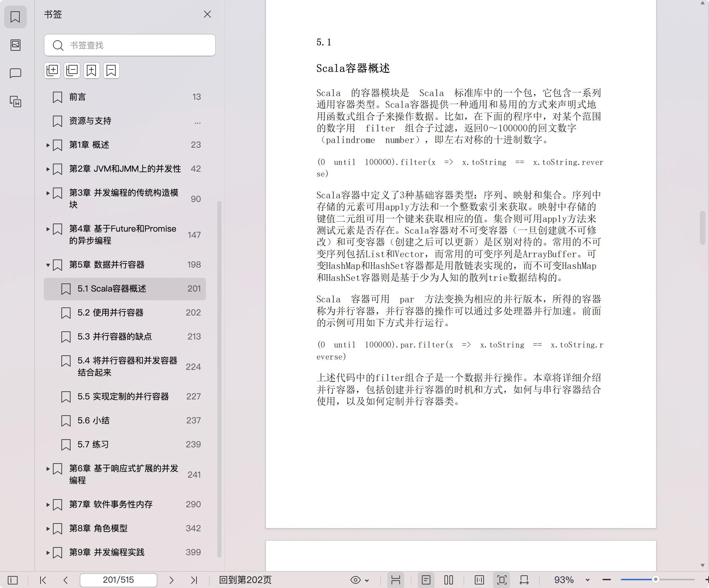Image resolution: width=709 pixels, height=588 pixels.
Task: Expand 第2章 JVM和JMM上的并发性
Action: pyautogui.click(x=48, y=169)
